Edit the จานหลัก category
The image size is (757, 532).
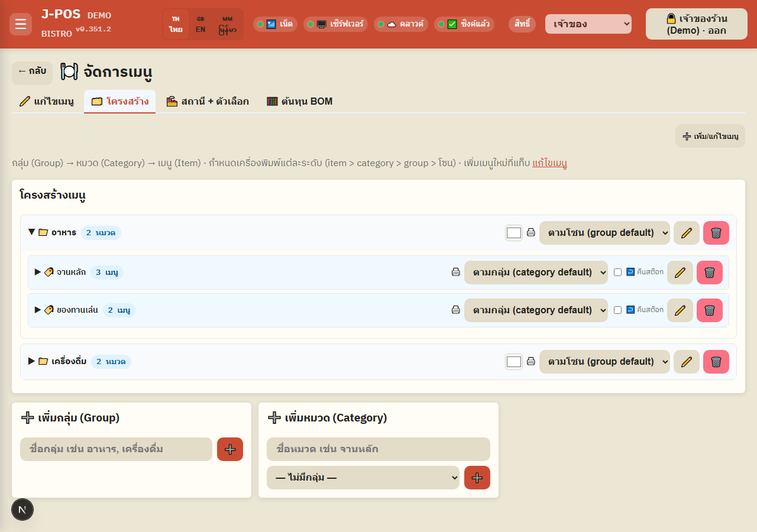[x=680, y=273]
